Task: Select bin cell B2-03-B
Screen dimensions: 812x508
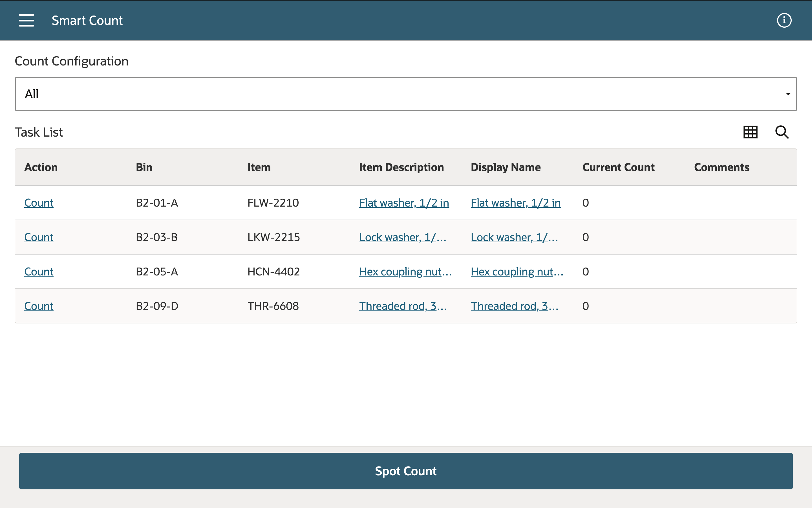Action: [157, 237]
